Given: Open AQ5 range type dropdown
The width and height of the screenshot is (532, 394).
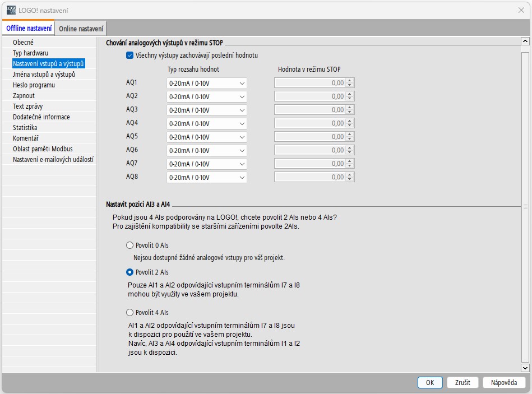Looking at the screenshot, I should pos(207,137).
